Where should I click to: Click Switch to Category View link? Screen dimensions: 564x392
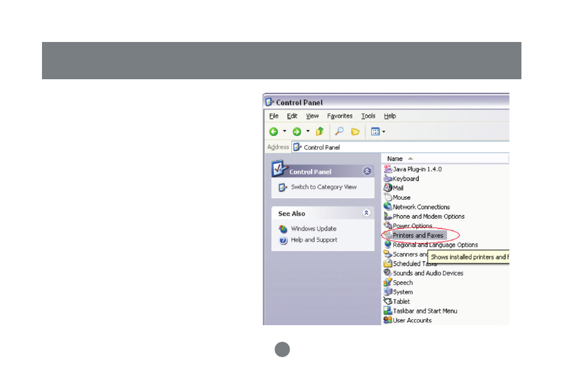click(x=324, y=187)
